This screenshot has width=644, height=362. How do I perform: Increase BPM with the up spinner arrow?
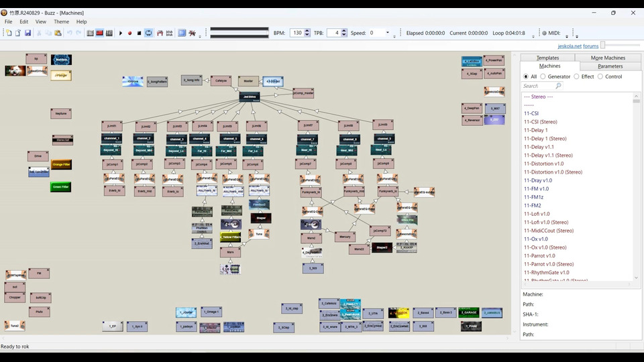pyautogui.click(x=307, y=31)
